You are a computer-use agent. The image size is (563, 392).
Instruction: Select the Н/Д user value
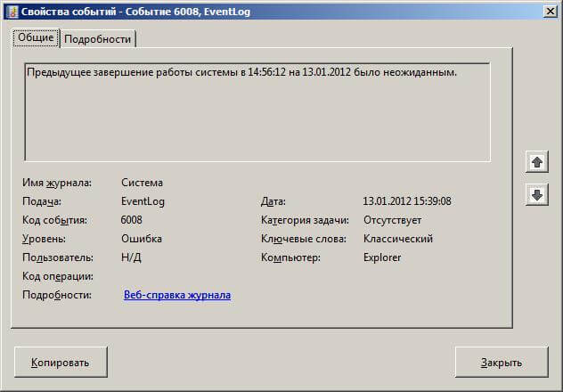[x=131, y=257]
